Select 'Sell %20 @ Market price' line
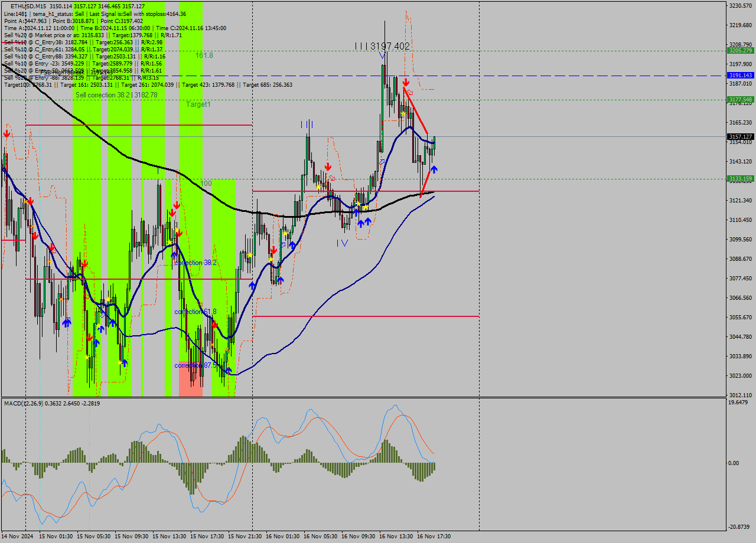 pyautogui.click(x=93, y=35)
